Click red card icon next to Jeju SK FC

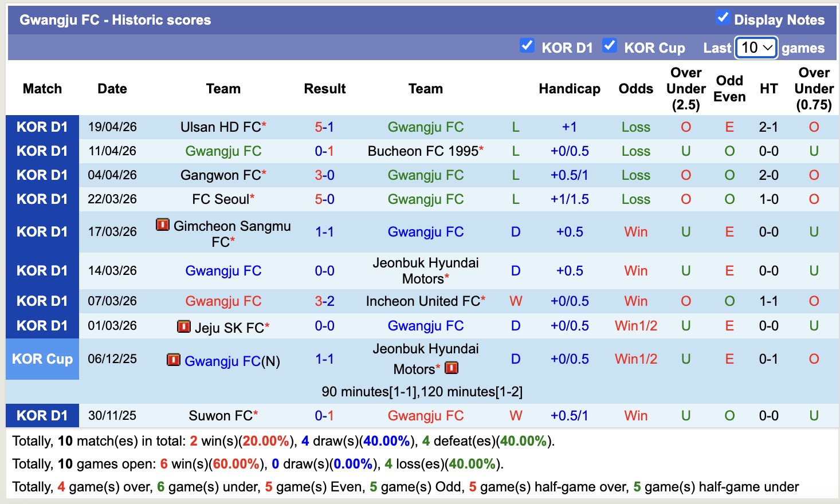coord(185,325)
